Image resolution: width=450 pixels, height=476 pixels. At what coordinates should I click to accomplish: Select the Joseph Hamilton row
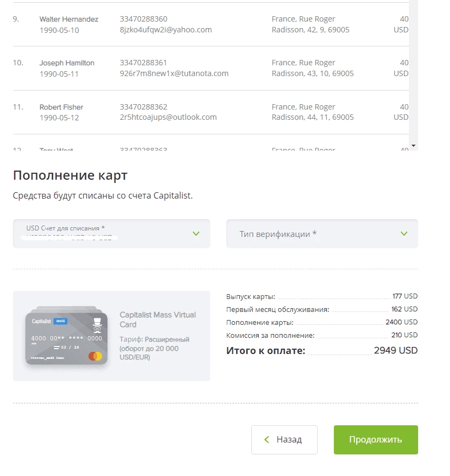click(211, 69)
